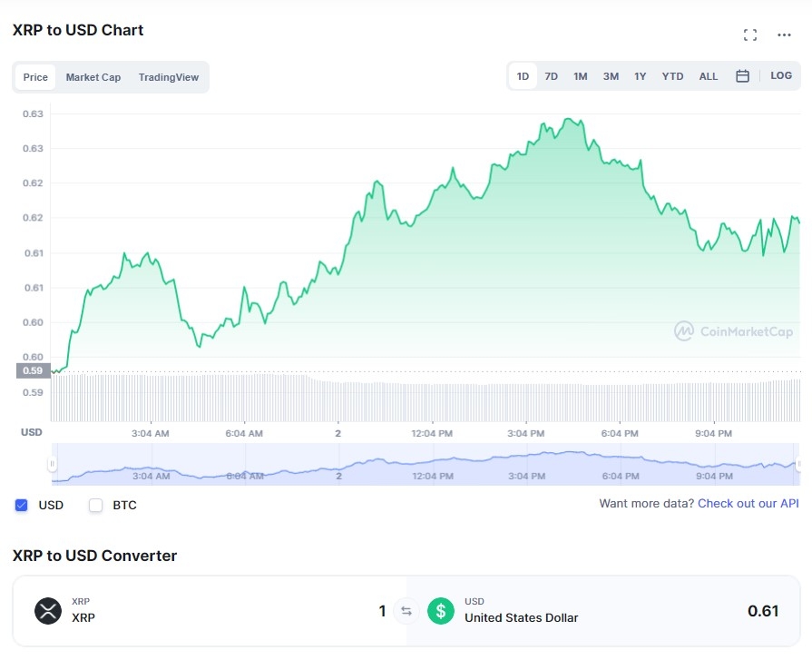The width and height of the screenshot is (812, 660).
Task: Click the green dollar sign icon
Action: point(441,611)
